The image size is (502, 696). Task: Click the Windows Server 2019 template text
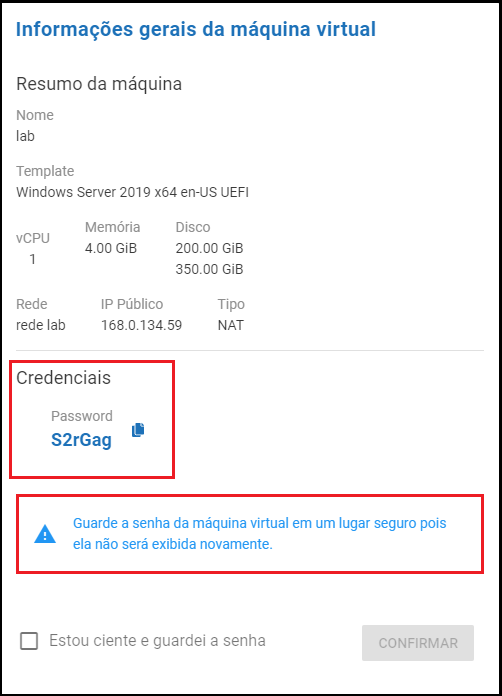(x=132, y=192)
